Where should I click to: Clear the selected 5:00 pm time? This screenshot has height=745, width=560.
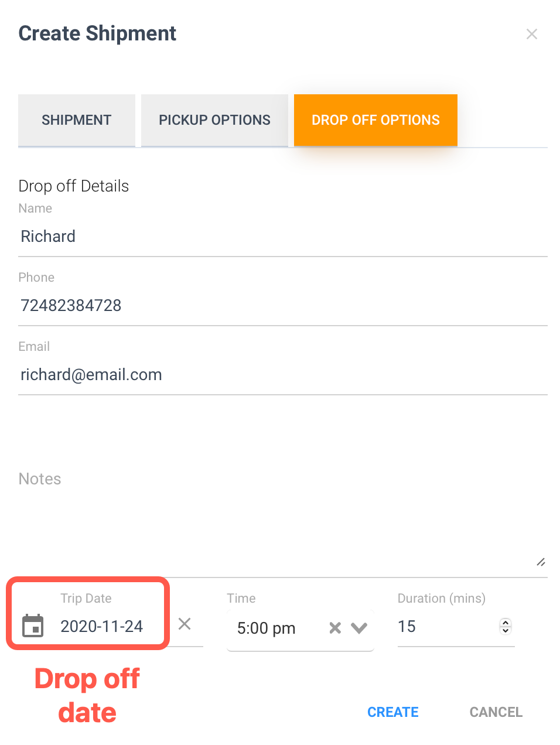pyautogui.click(x=335, y=628)
